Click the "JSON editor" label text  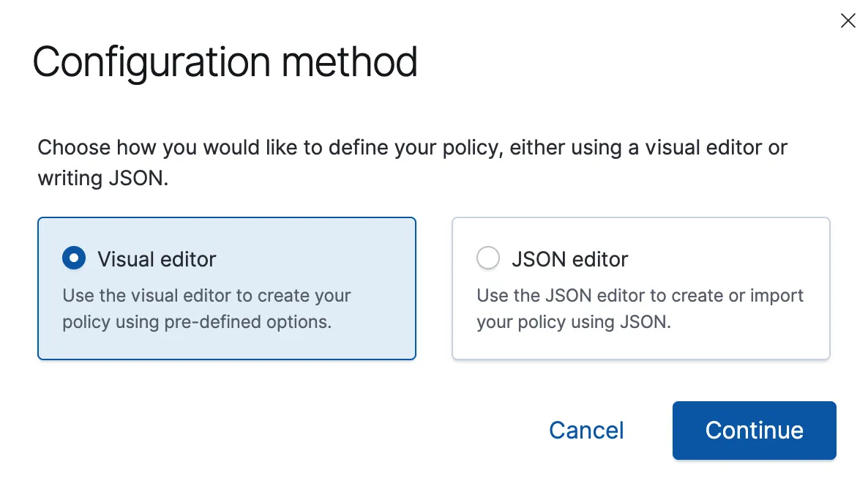569,259
